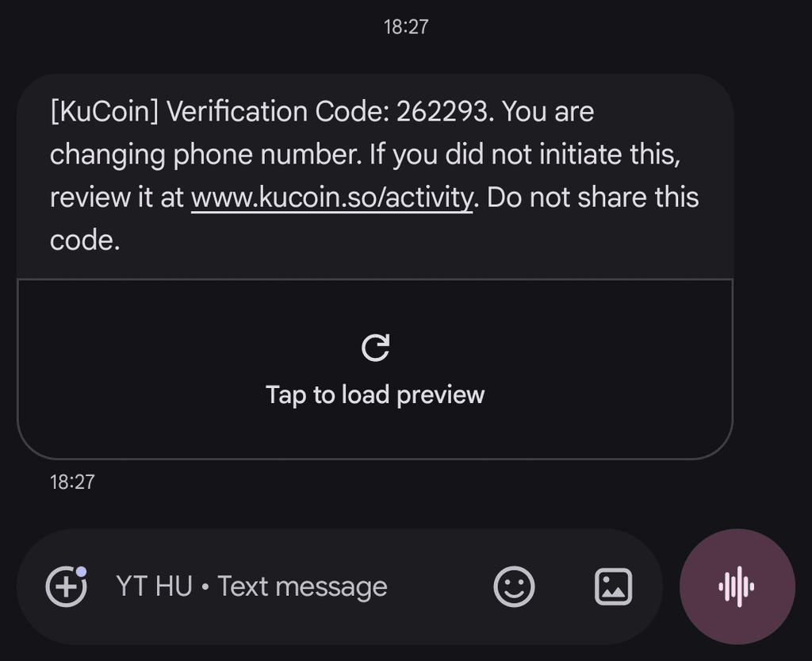The height and width of the screenshot is (661, 812).
Task: Tap the "YT HU" SIM label
Action: [x=155, y=586]
